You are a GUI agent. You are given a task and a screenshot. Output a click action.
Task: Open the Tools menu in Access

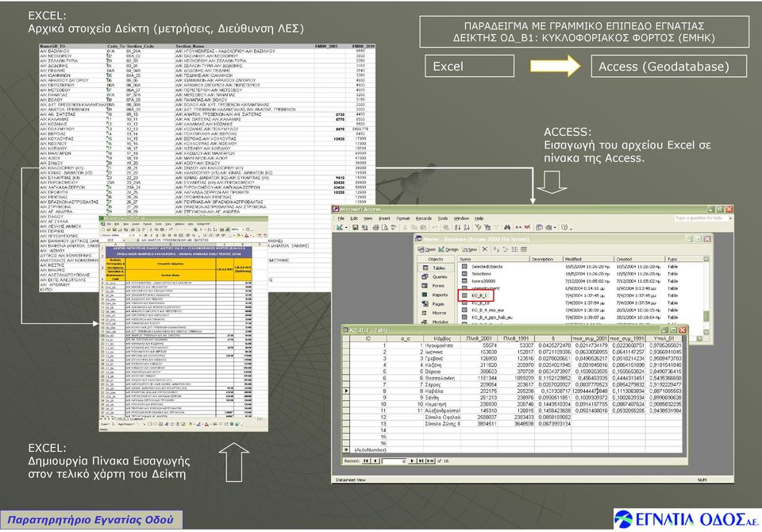click(443, 218)
